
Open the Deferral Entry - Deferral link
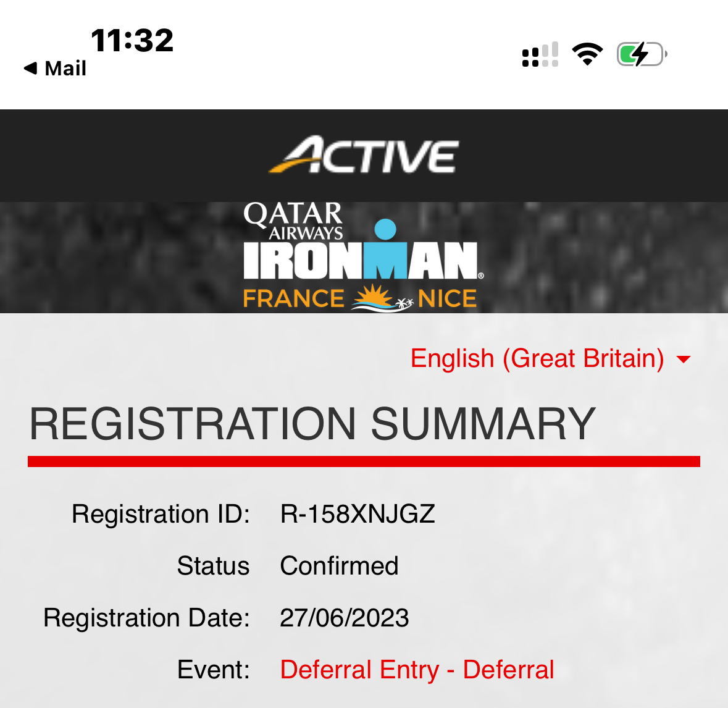click(417, 670)
